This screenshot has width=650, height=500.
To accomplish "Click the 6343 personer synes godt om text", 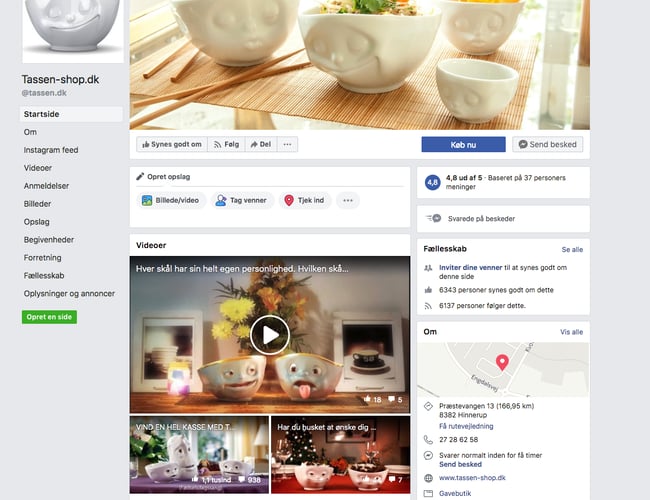I will [496, 290].
